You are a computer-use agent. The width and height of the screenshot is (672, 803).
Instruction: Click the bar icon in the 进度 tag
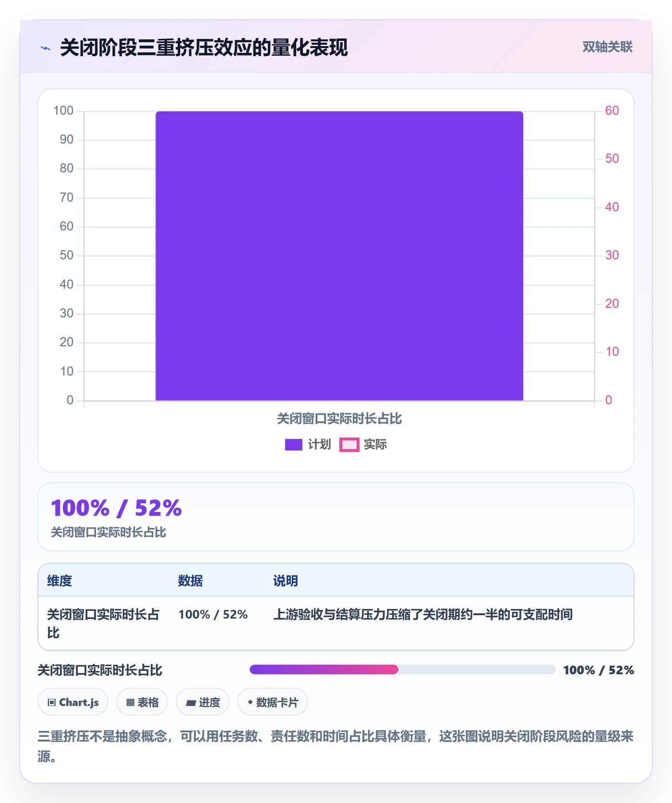click(x=191, y=703)
